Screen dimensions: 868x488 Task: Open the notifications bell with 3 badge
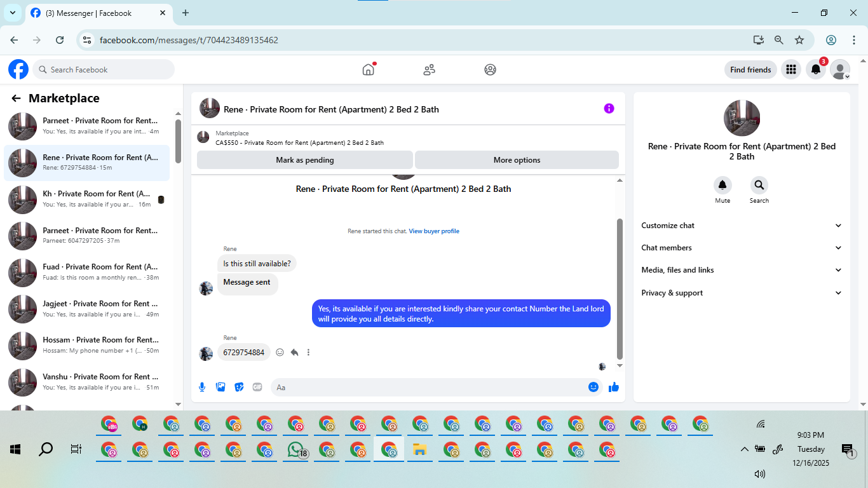pos(816,69)
